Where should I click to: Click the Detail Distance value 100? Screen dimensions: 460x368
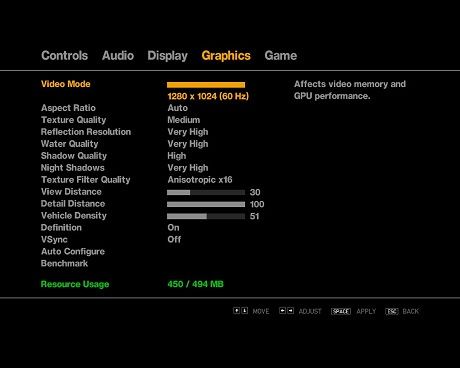[x=257, y=204]
